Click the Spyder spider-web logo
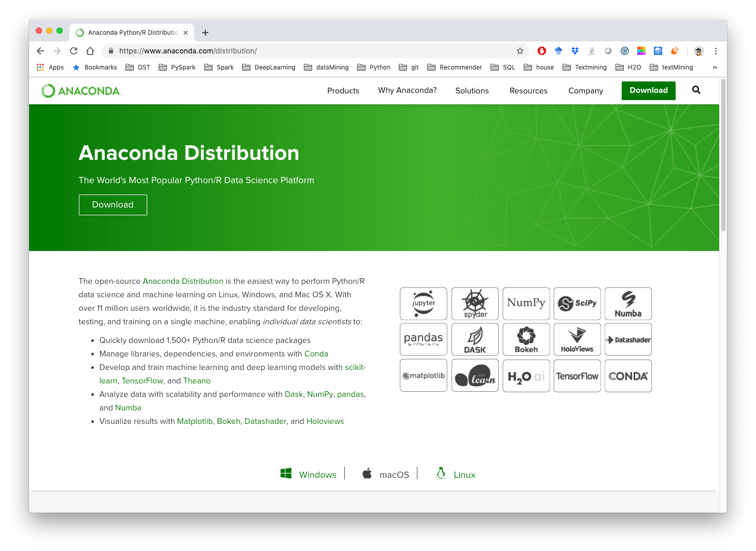Viewport: 756px width, 551px height. (x=474, y=304)
